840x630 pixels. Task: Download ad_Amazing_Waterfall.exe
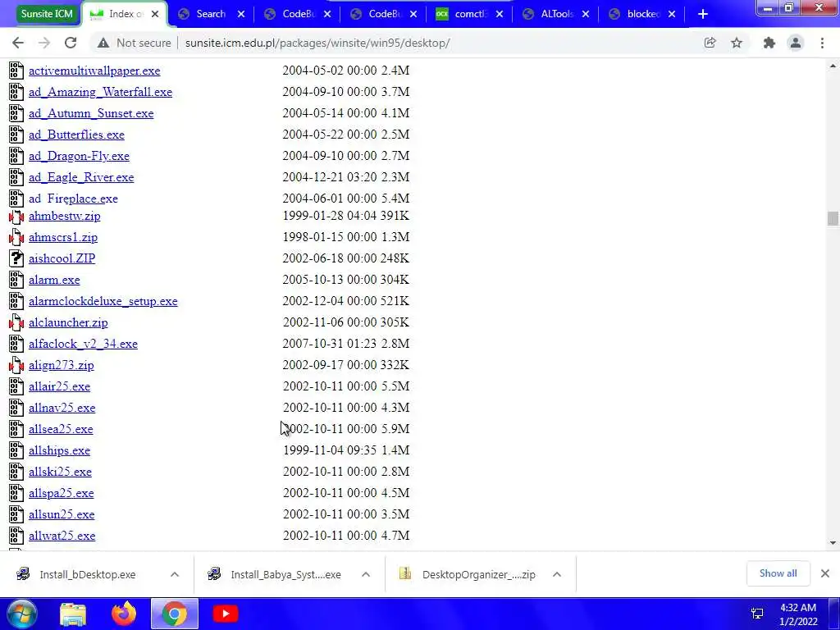101,92
